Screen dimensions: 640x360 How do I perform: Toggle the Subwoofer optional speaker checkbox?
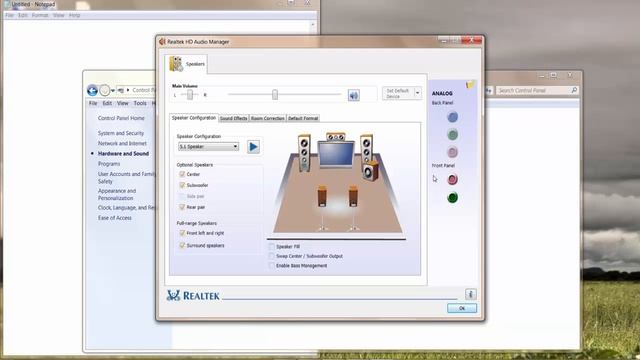[x=182, y=185]
